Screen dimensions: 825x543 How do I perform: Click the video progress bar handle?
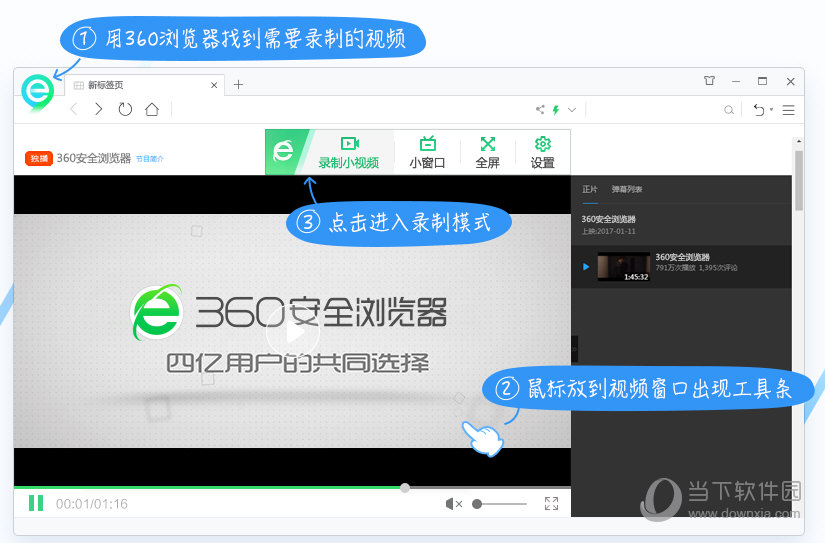click(x=405, y=488)
